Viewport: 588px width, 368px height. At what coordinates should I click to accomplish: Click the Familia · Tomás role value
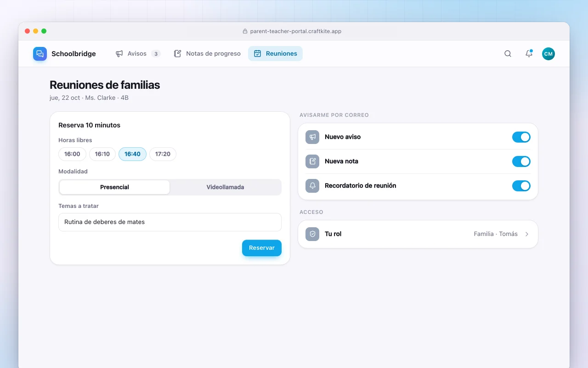tap(496, 234)
